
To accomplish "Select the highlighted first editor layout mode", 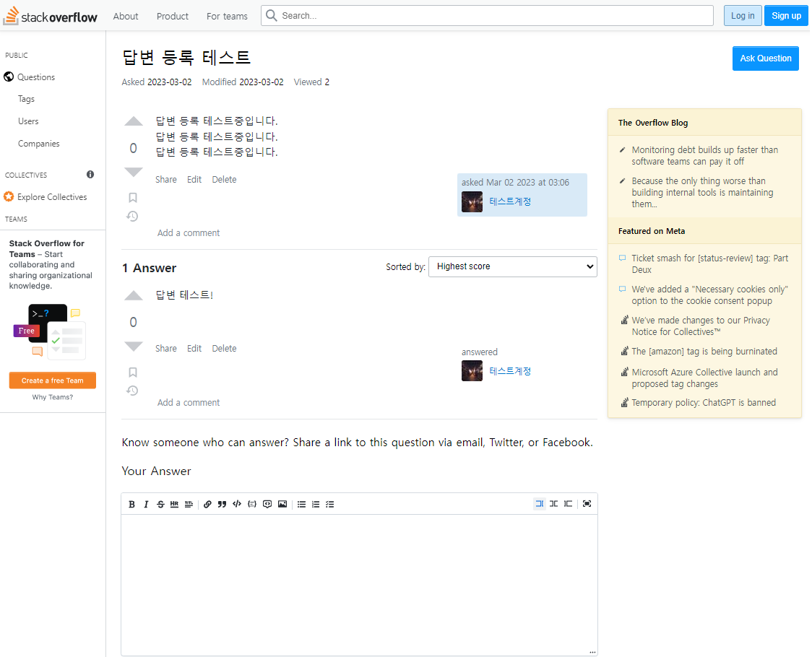I will [x=540, y=504].
